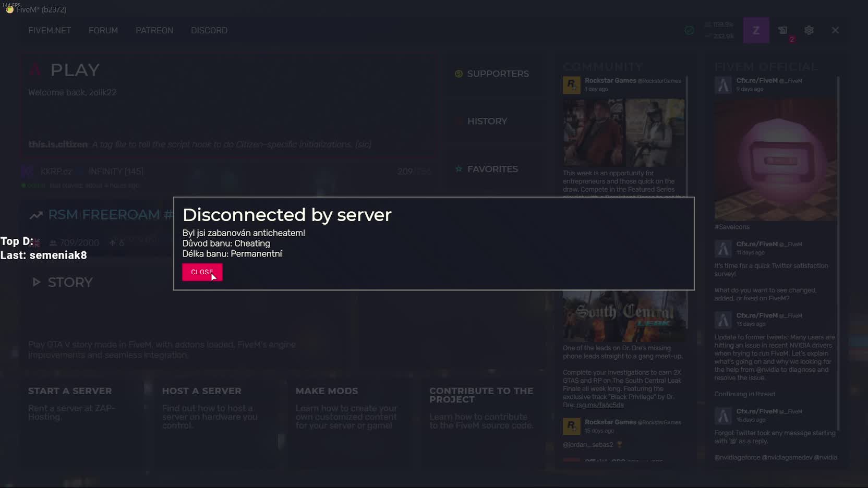
Task: Open the South Central Leak image thumbnail
Action: click(624, 316)
